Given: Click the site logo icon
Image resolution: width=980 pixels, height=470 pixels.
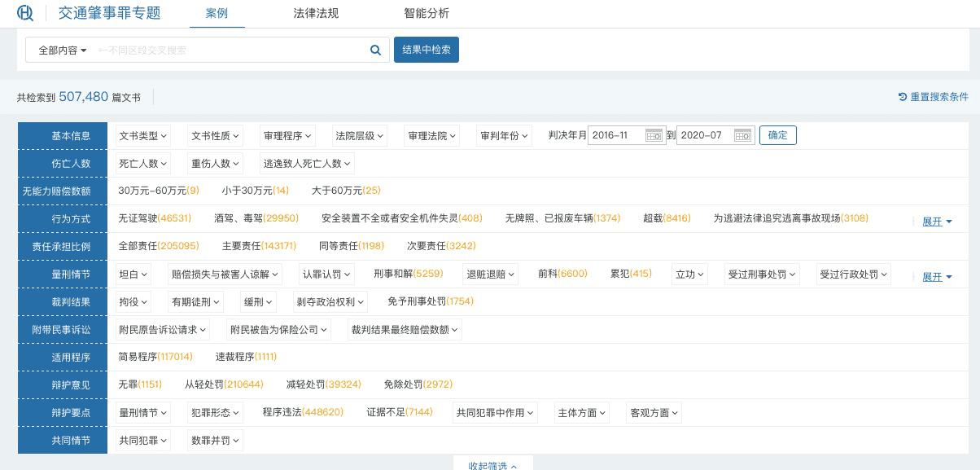Looking at the screenshot, I should pos(25,13).
